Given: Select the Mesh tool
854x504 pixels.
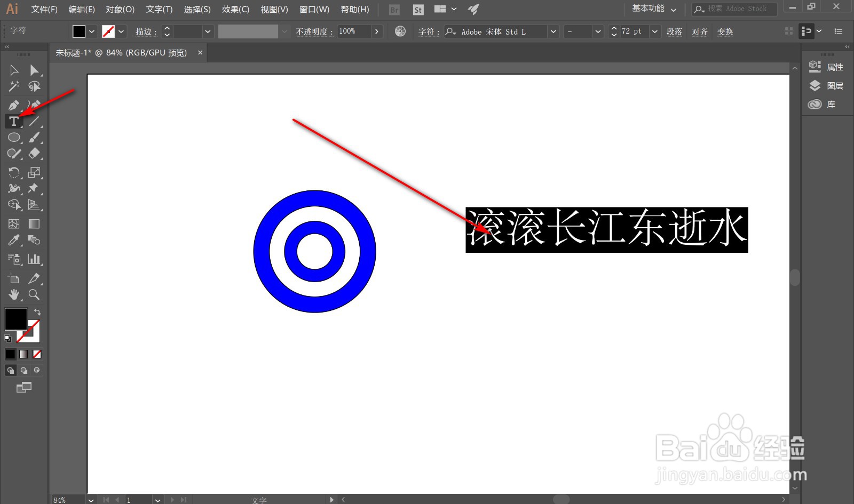Looking at the screenshot, I should [x=14, y=224].
